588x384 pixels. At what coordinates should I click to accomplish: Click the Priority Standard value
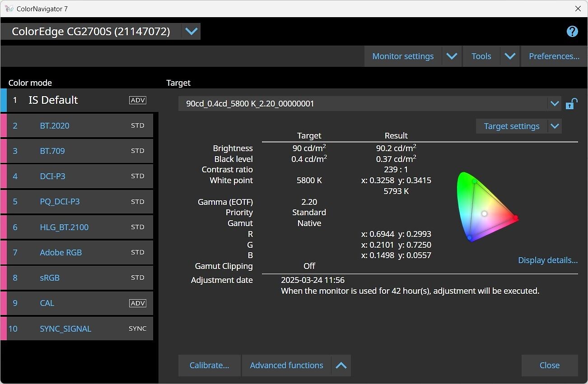309,213
